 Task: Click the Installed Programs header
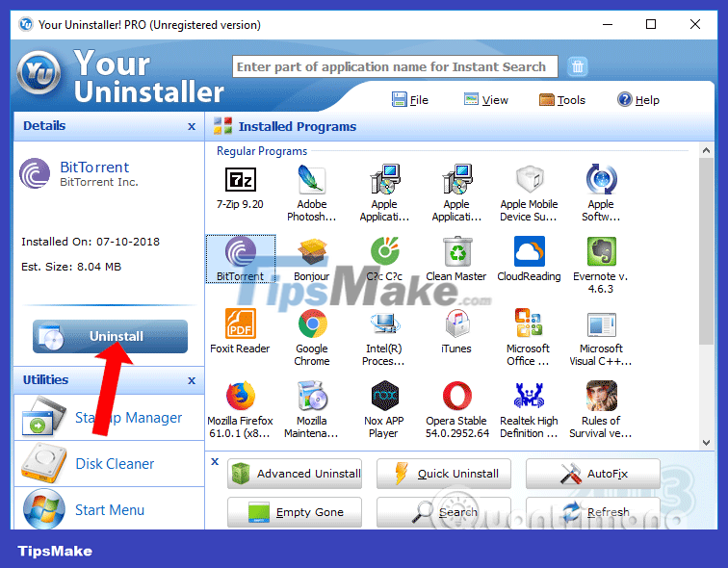coord(298,127)
